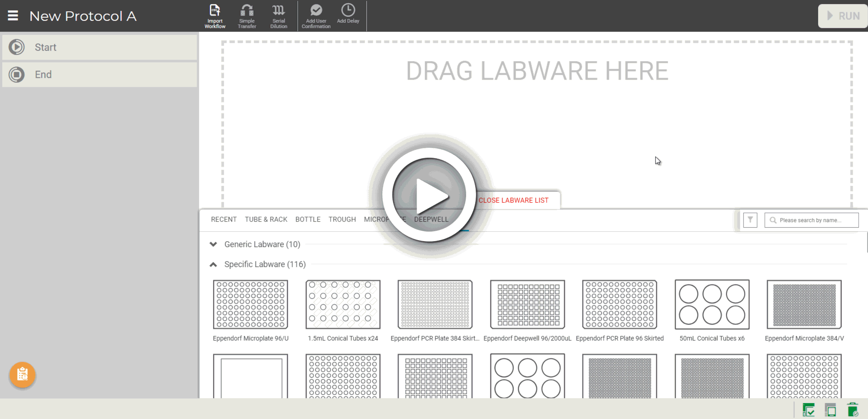The width and height of the screenshot is (868, 419).
Task: Open the Trough labware tab
Action: [x=342, y=219]
